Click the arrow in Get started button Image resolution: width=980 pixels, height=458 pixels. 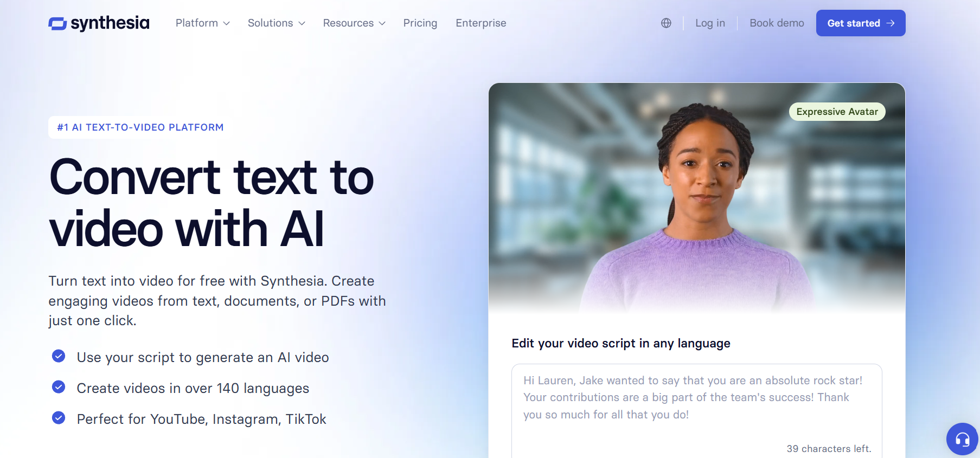click(890, 23)
